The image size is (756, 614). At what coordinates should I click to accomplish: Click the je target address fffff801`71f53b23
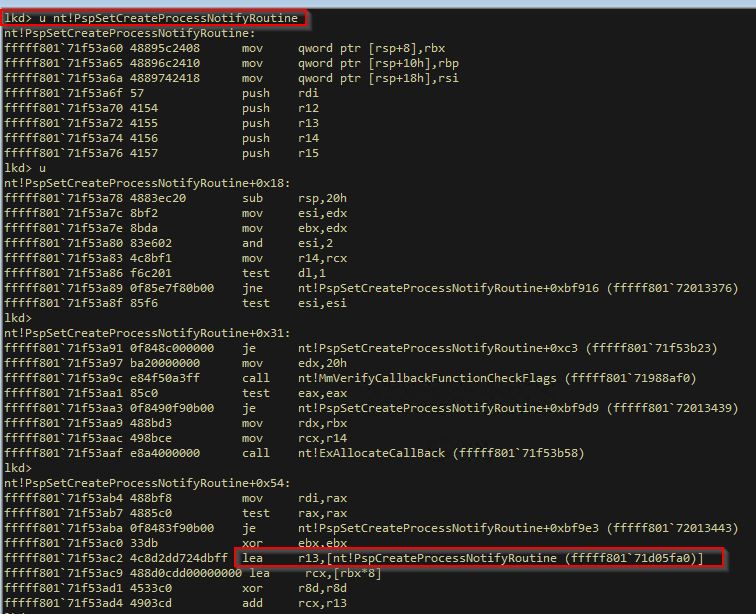(652, 348)
